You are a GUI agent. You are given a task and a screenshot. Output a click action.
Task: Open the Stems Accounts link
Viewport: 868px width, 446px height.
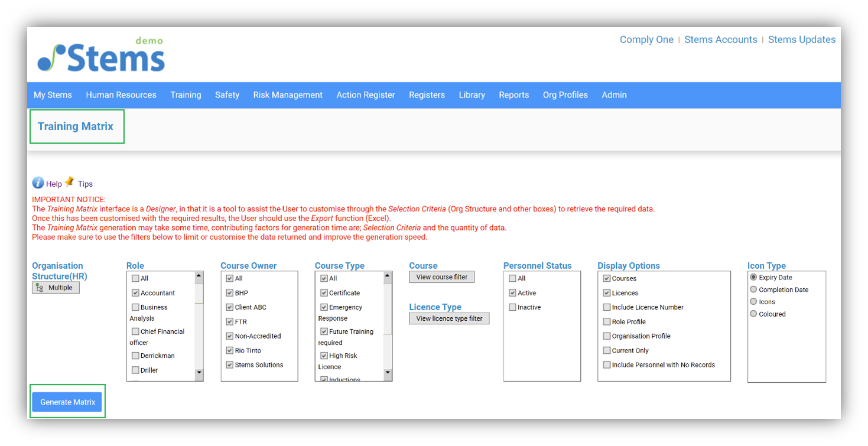pos(720,40)
